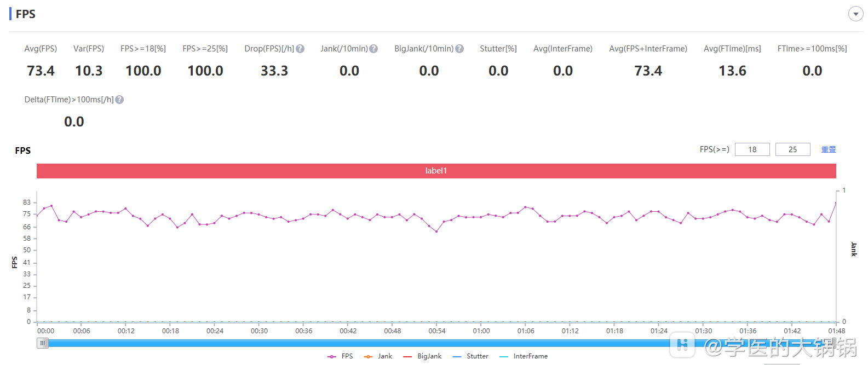Viewport: 868px width, 365px height.
Task: Click the FPS threshold field showing 25
Action: (x=793, y=149)
